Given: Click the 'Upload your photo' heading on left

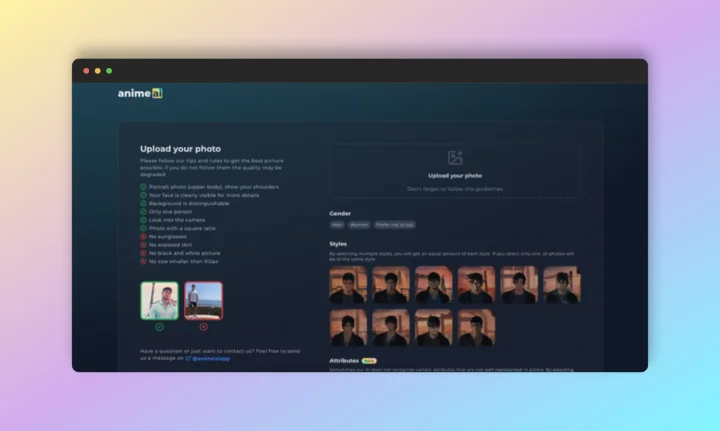Looking at the screenshot, I should click(x=180, y=149).
